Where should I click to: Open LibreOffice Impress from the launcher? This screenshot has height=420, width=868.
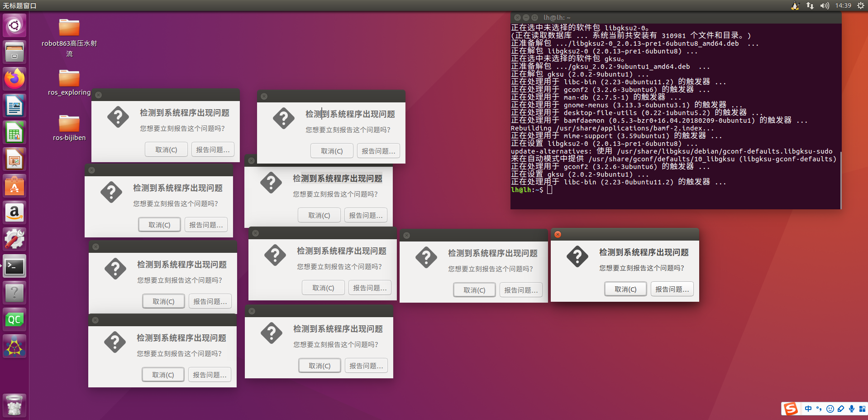(14, 159)
